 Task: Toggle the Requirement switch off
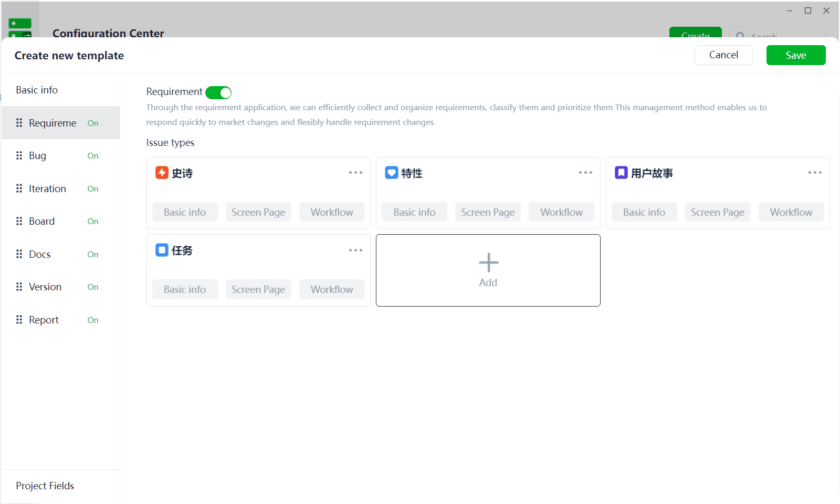click(x=218, y=92)
